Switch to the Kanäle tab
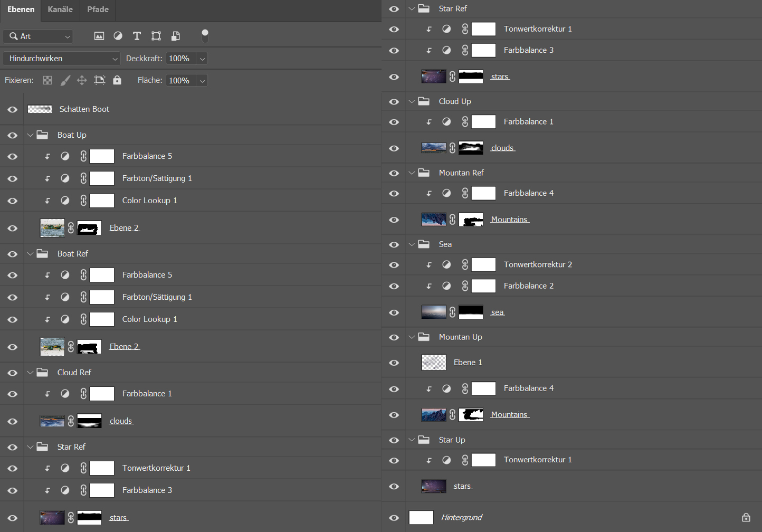Image resolution: width=762 pixels, height=532 pixels. point(60,9)
